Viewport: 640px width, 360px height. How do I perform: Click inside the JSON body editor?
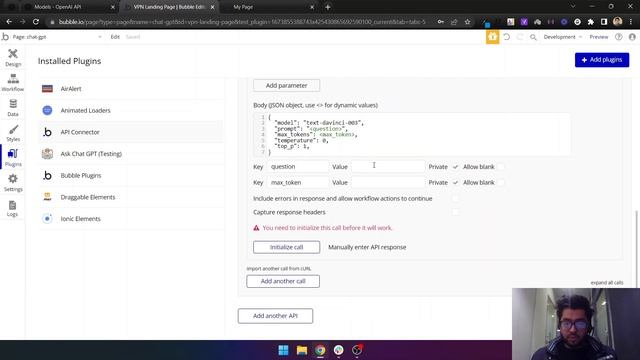pos(412,135)
